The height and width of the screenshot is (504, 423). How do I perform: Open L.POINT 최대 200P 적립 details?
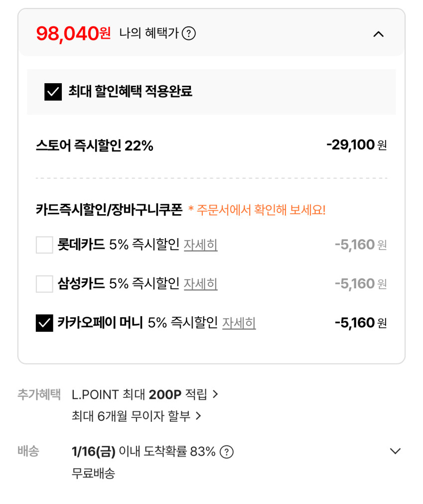pos(140,394)
